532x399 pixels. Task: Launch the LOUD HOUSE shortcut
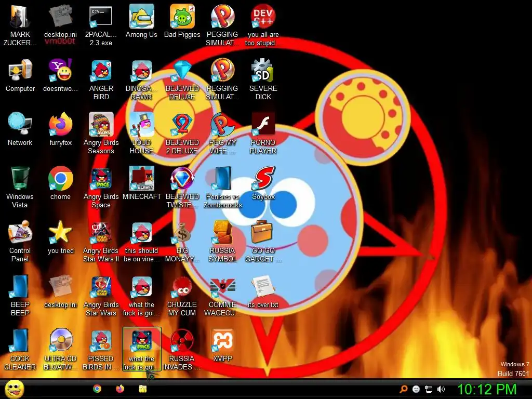click(x=141, y=134)
